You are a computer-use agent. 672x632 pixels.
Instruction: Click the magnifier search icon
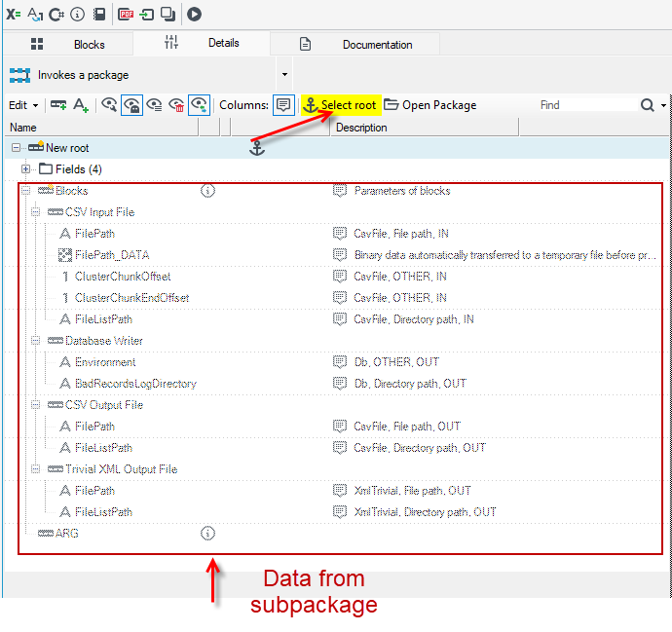(647, 105)
